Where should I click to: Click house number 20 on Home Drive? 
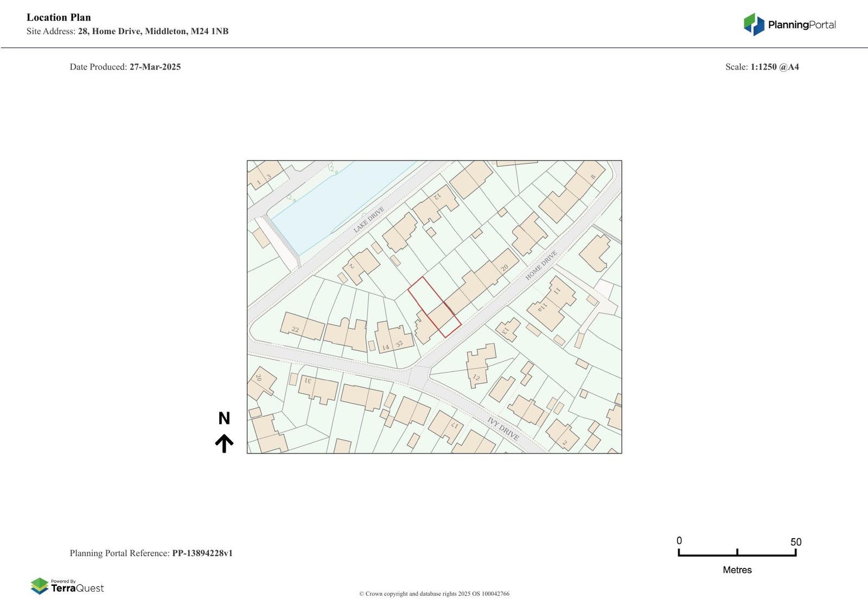tap(505, 267)
